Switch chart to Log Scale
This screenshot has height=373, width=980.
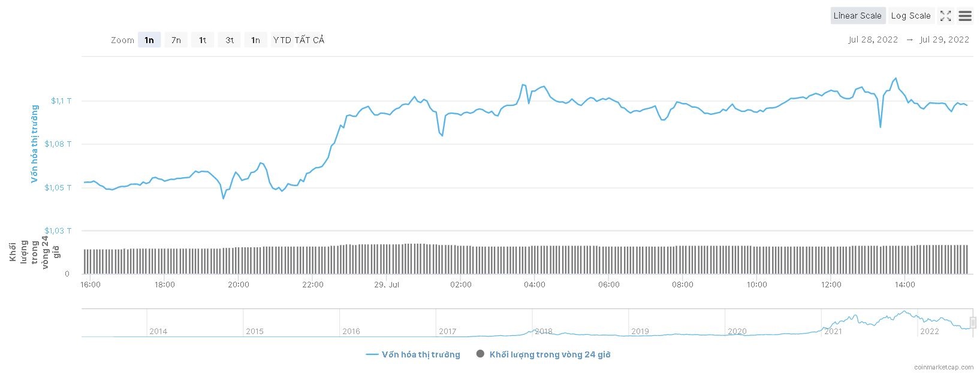pyautogui.click(x=910, y=16)
